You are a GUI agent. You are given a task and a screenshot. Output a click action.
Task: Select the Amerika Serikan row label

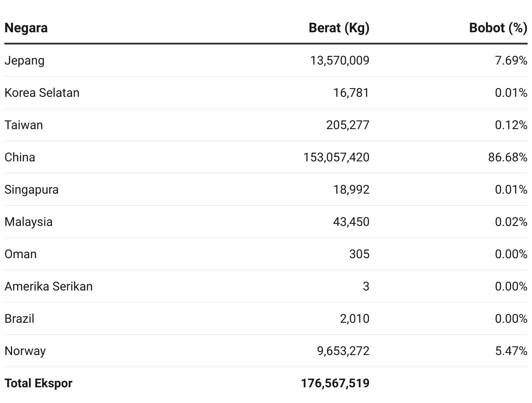(49, 286)
